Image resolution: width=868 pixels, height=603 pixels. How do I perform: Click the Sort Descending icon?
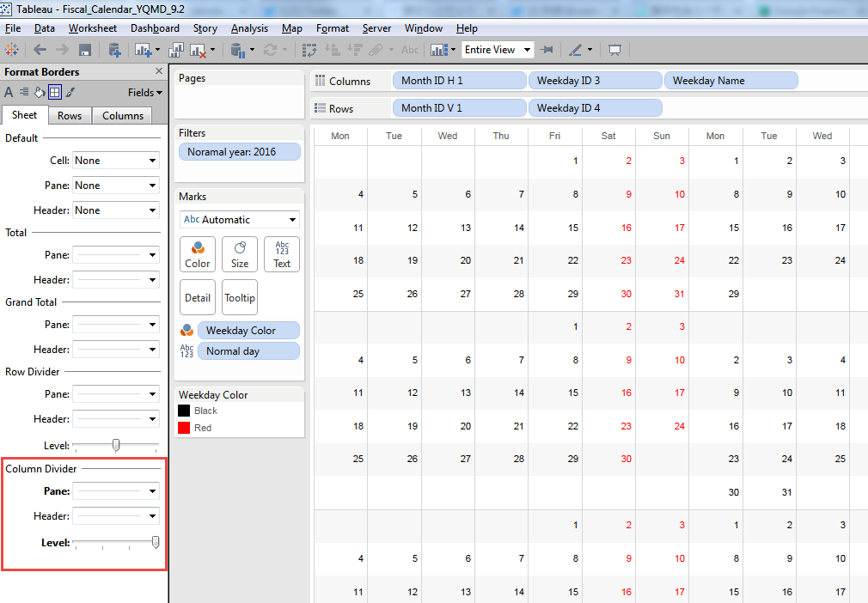(354, 51)
